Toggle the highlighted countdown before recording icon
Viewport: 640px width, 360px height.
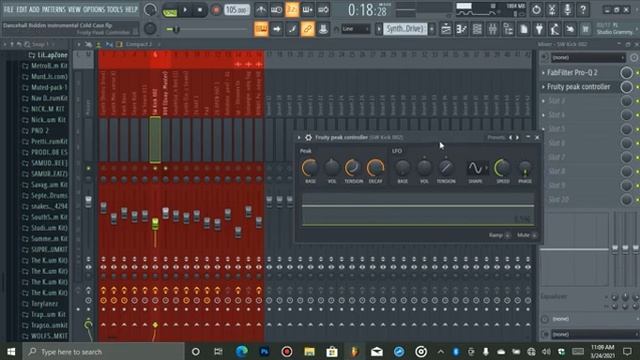pyautogui.click(x=292, y=9)
